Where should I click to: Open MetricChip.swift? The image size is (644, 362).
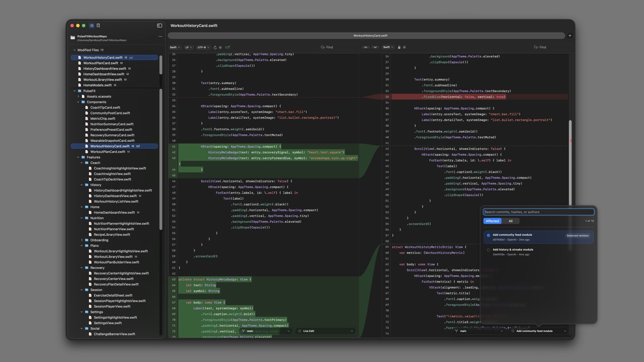pos(103,119)
